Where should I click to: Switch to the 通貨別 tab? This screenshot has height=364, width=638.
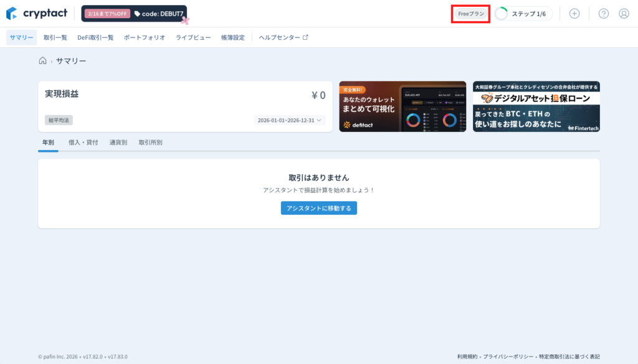pyautogui.click(x=118, y=142)
